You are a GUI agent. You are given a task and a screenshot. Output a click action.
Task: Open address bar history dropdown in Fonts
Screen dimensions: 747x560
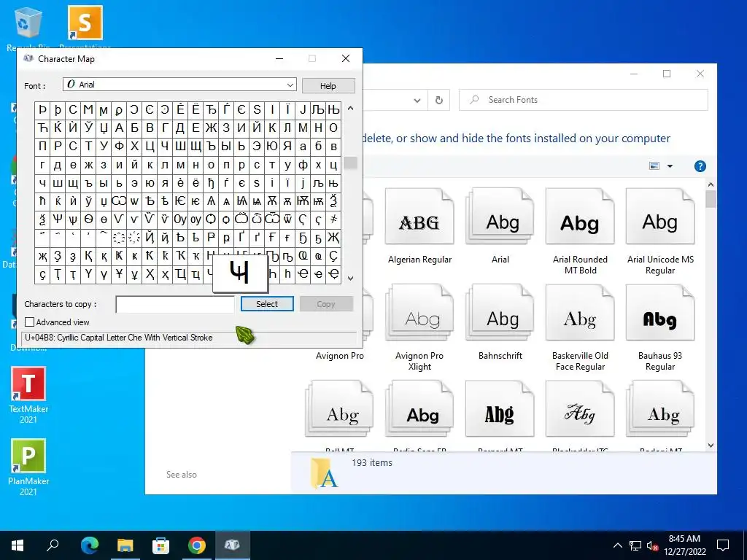[417, 100]
